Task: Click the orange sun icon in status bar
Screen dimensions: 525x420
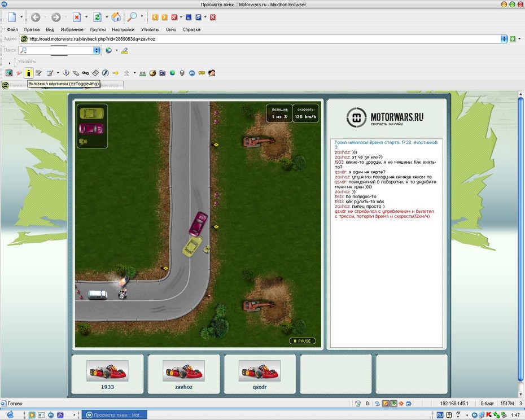Action: tap(401, 404)
